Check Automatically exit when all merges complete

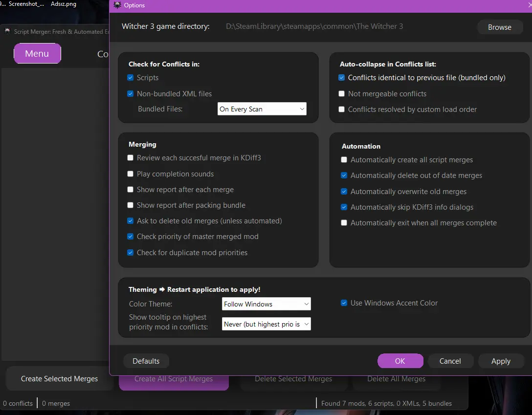click(344, 223)
